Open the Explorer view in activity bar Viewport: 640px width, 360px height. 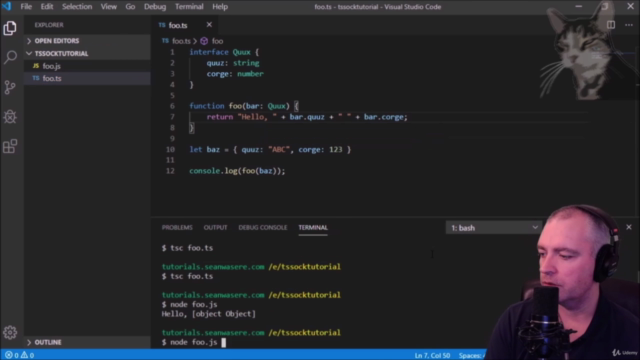10,28
